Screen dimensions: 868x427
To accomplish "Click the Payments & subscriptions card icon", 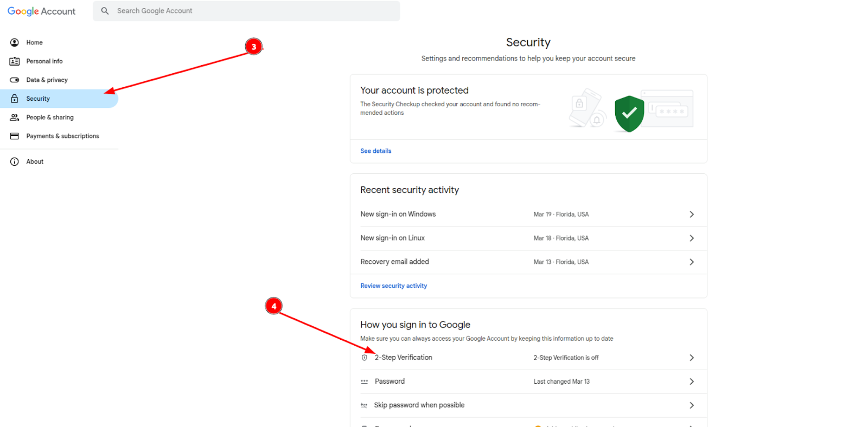I will [x=15, y=136].
